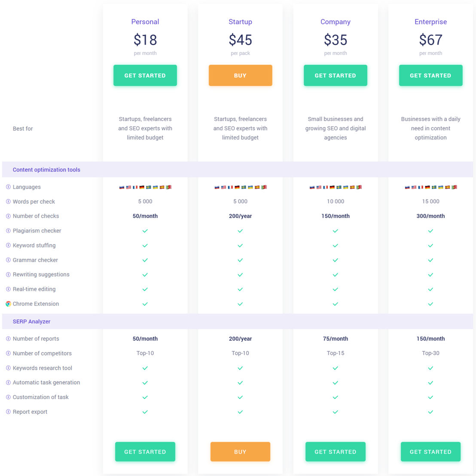Click the Plagiarism checker info icon
This screenshot has width=476, height=476.
(x=8, y=230)
